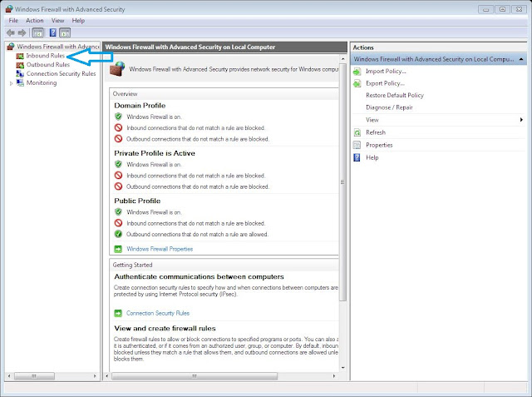
Task: Click the brick wall globe firewall icon
Action: pyautogui.click(x=117, y=69)
